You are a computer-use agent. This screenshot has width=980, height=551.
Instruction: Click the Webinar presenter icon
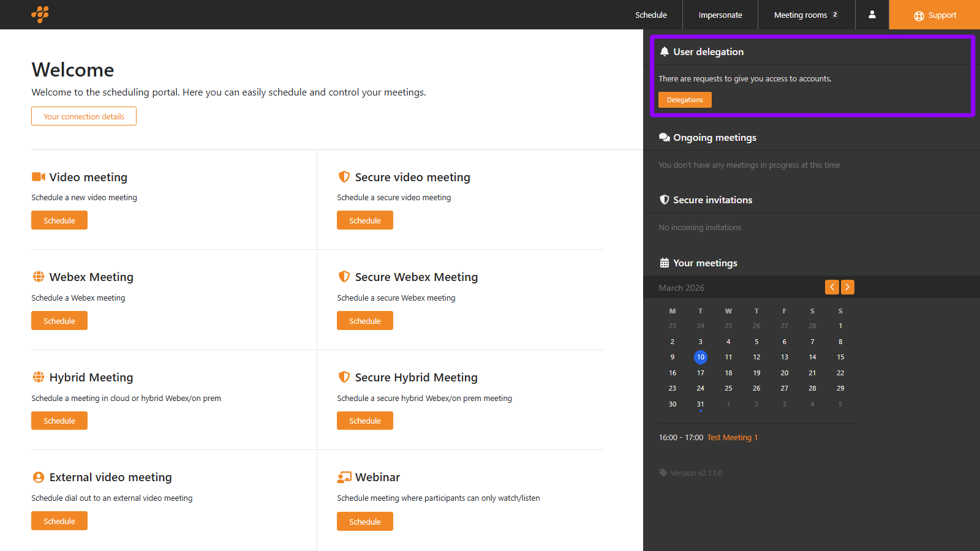(x=344, y=478)
